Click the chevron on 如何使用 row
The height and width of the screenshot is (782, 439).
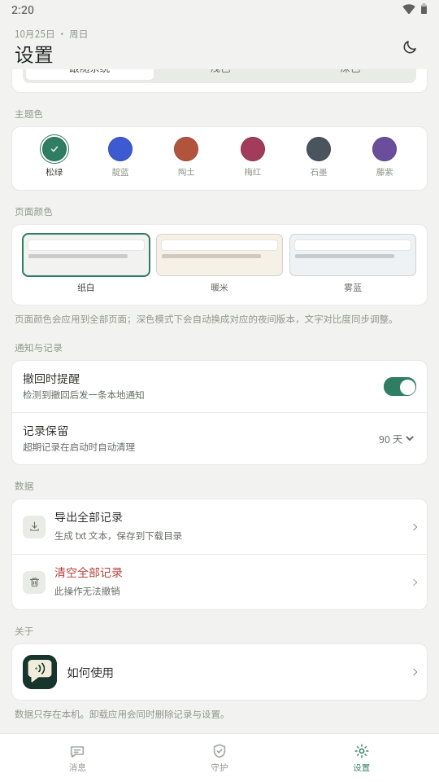coord(415,672)
